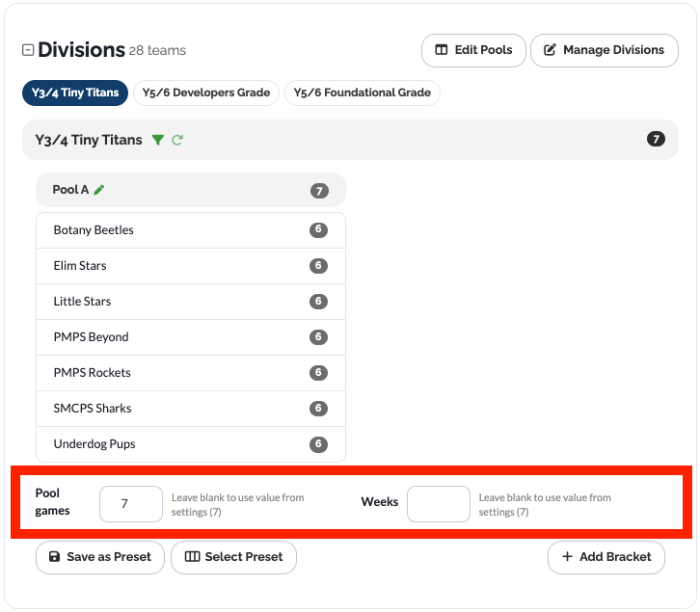Click the Underdog Pups count badge
The height and width of the screenshot is (612, 700).
[318, 444]
